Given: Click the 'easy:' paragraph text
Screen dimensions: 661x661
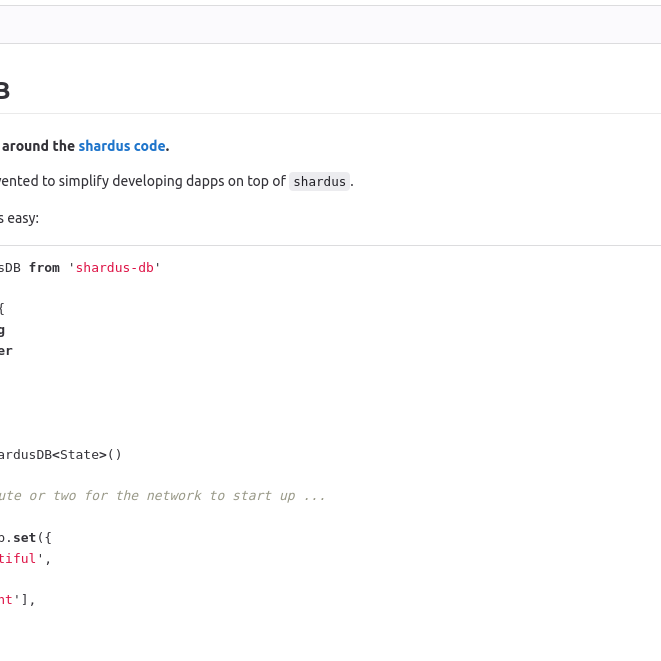Looking at the screenshot, I should [x=23, y=218].
